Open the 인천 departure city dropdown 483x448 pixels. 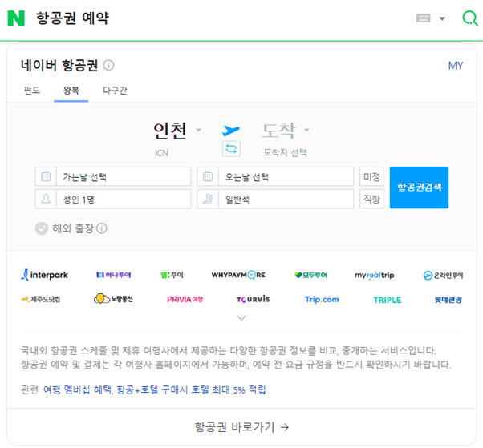(177, 130)
